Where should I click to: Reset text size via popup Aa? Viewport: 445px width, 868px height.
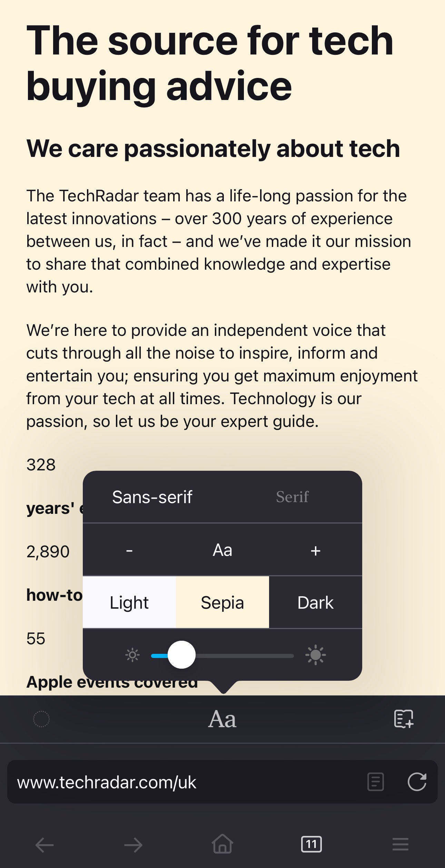(x=222, y=550)
